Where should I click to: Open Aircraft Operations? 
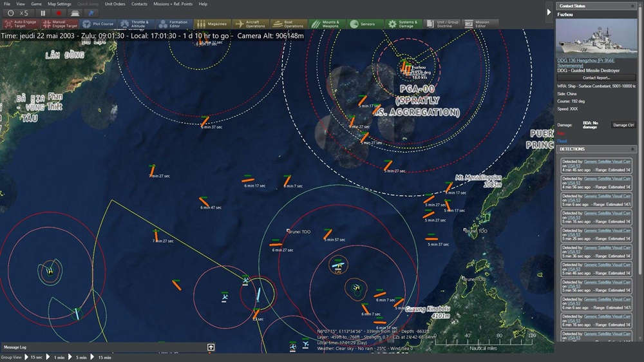[x=251, y=24]
